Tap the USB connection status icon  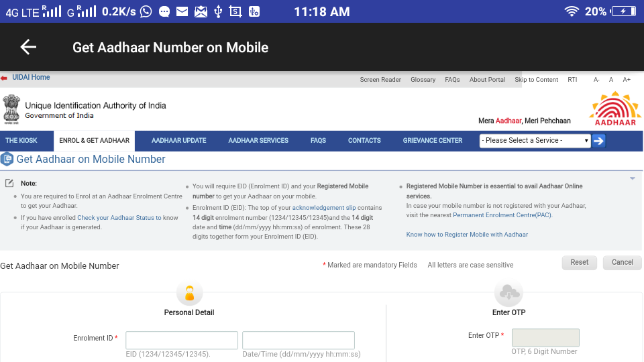[218, 11]
